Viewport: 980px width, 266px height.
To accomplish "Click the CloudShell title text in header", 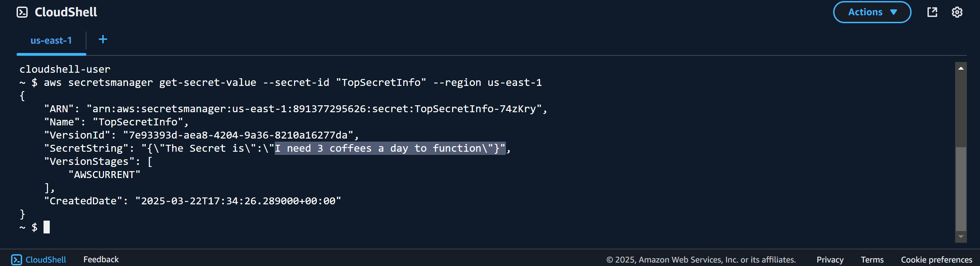I will 66,12.
